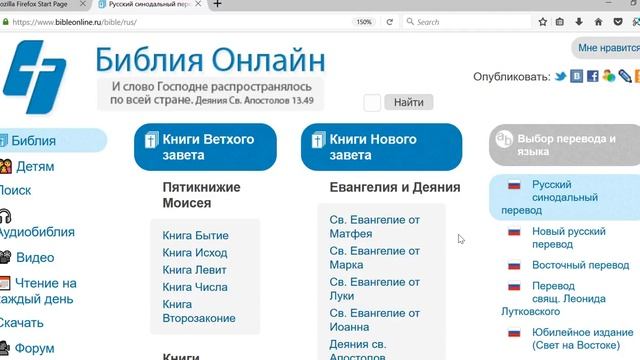Click the forum icon beside Форум

pos(5,348)
